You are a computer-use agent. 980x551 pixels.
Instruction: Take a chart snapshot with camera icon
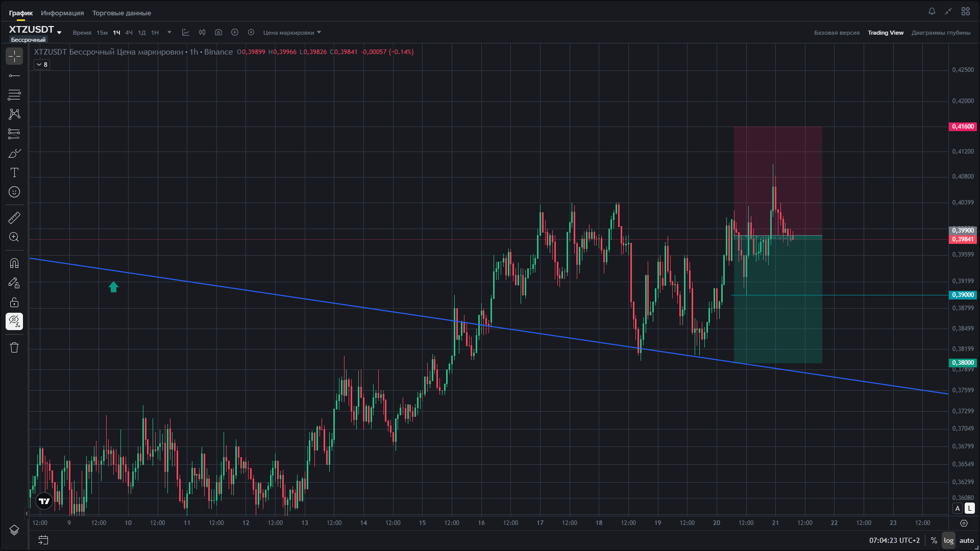tap(218, 32)
